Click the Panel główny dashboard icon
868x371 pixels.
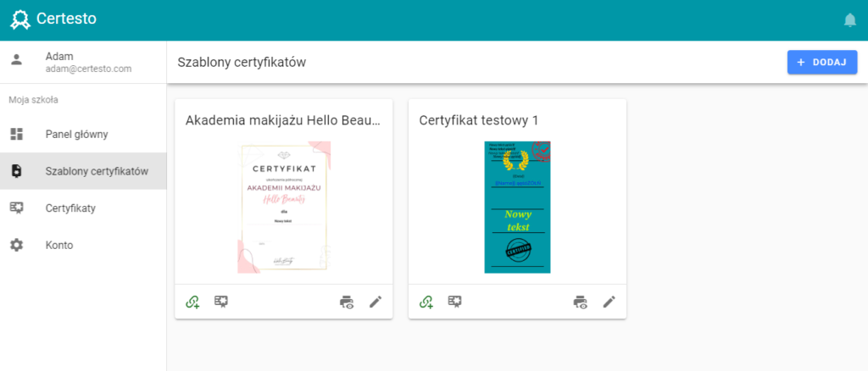click(x=17, y=135)
